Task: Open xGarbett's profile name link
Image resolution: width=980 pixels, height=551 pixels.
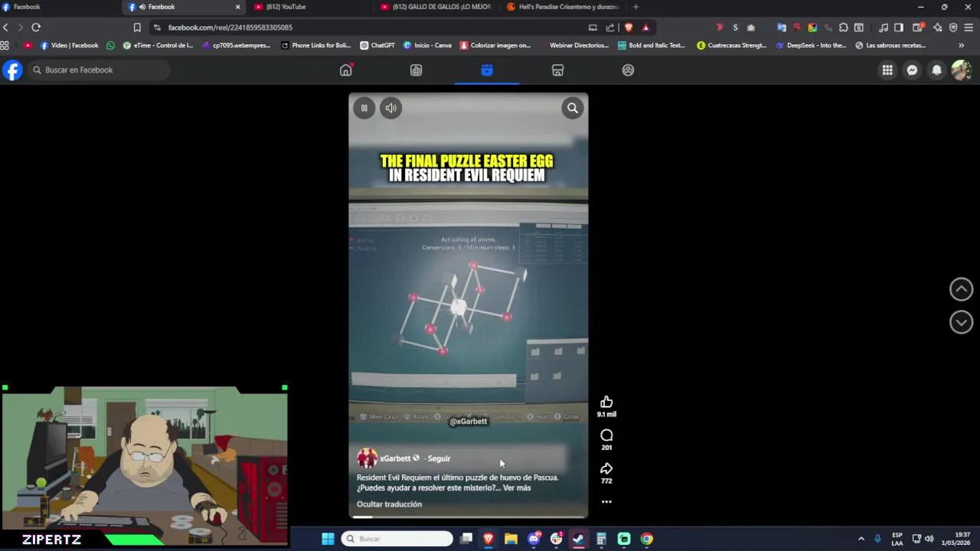Action: (x=395, y=458)
